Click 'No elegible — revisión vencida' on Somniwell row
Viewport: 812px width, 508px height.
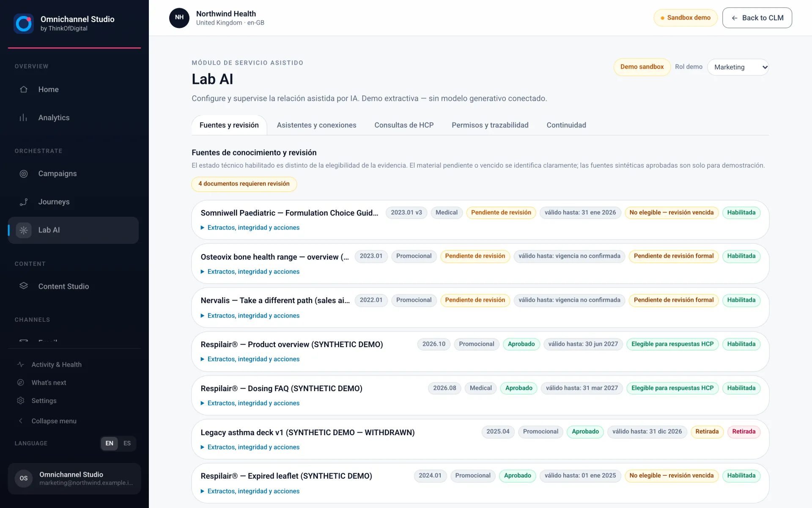pos(671,213)
